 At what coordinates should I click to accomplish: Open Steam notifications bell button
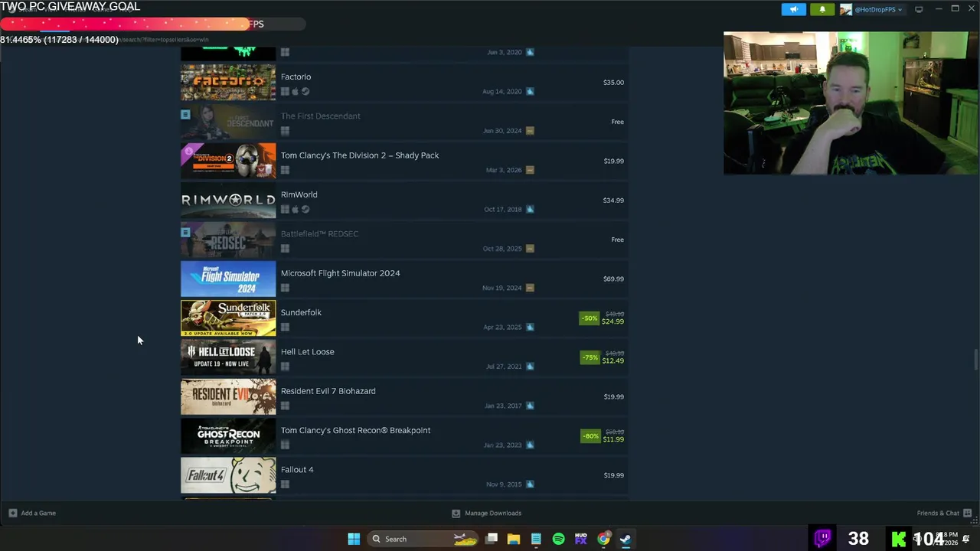822,9
